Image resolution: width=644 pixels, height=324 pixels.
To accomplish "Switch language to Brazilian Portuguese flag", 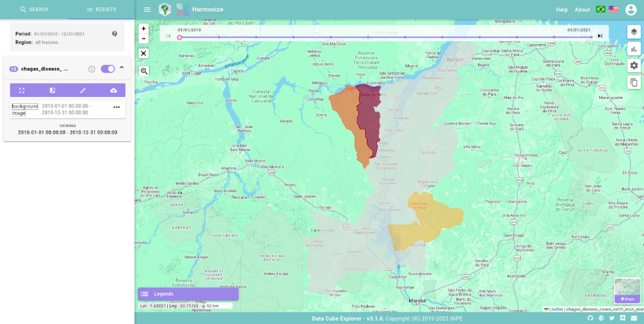I will click(600, 10).
